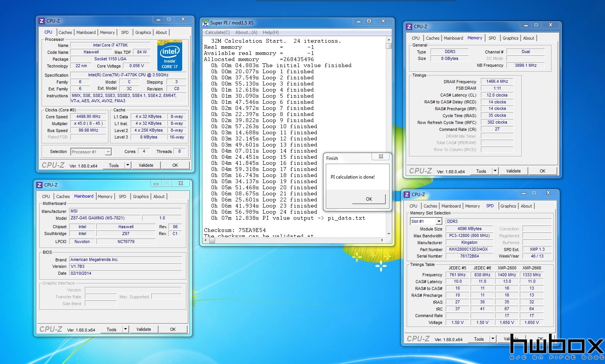Switch to About tab in the SPD window
The image size is (605, 364).
[x=526, y=206]
